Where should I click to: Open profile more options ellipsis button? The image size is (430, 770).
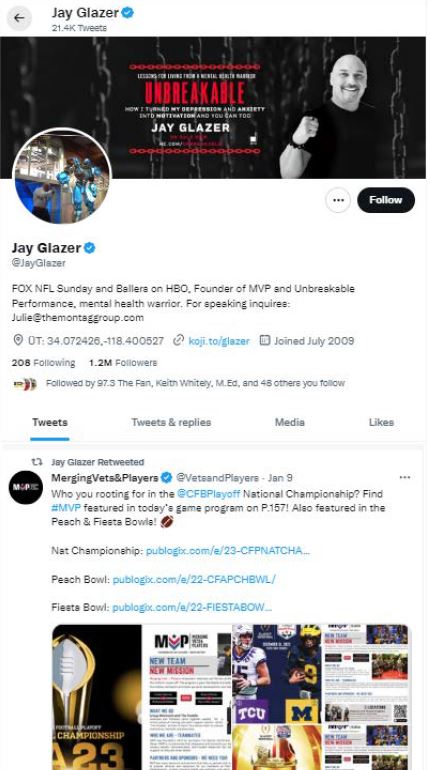[338, 200]
